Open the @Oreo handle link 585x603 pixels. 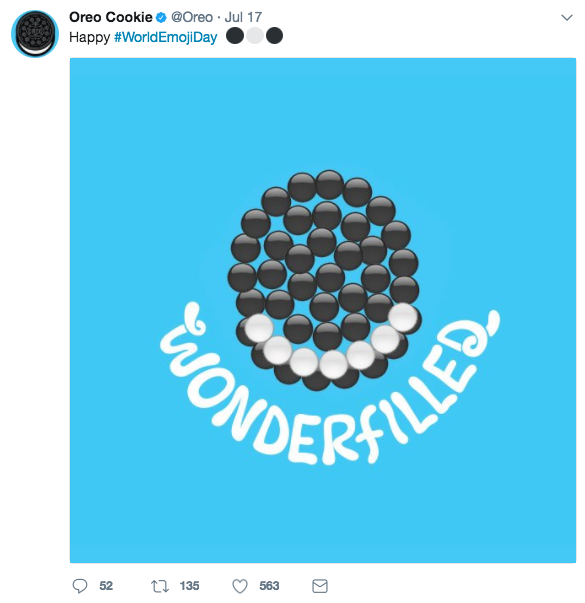(192, 17)
